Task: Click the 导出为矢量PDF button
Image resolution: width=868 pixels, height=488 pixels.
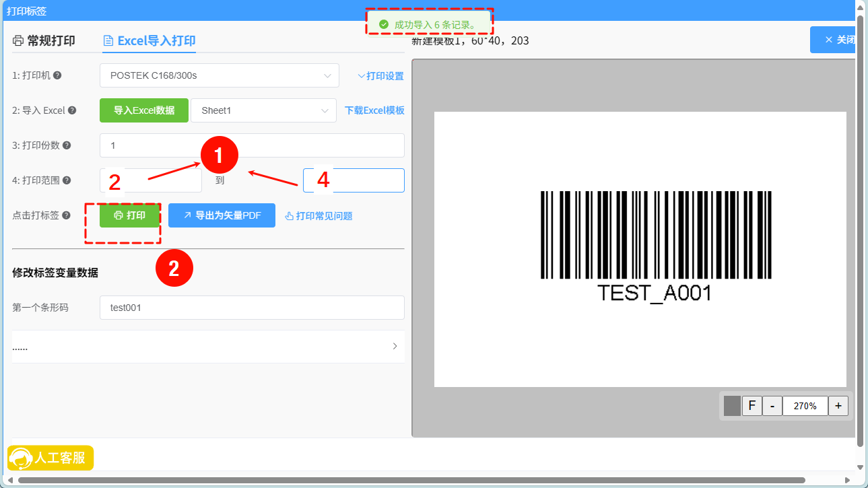Action: 222,215
